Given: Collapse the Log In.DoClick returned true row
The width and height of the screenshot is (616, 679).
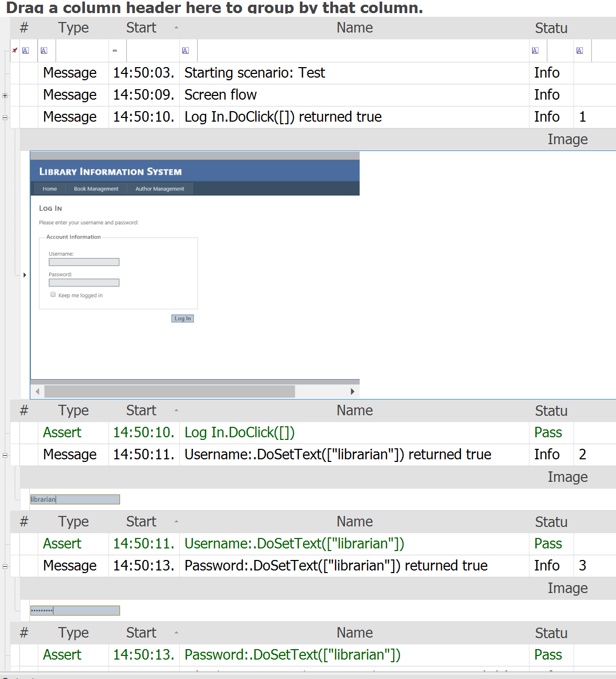Looking at the screenshot, I should pyautogui.click(x=5, y=117).
